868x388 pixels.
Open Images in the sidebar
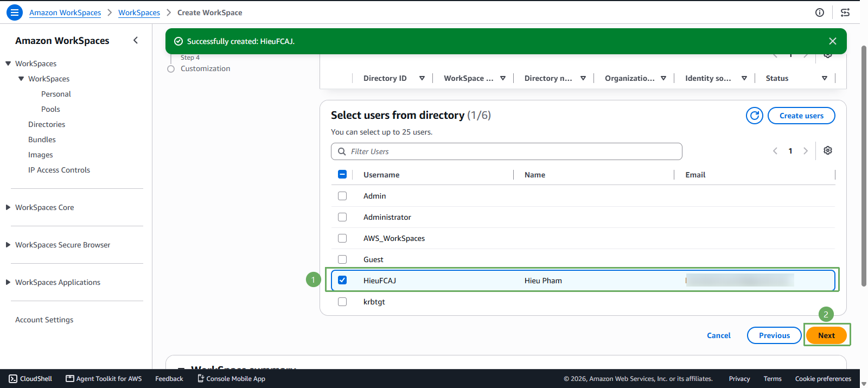click(41, 155)
